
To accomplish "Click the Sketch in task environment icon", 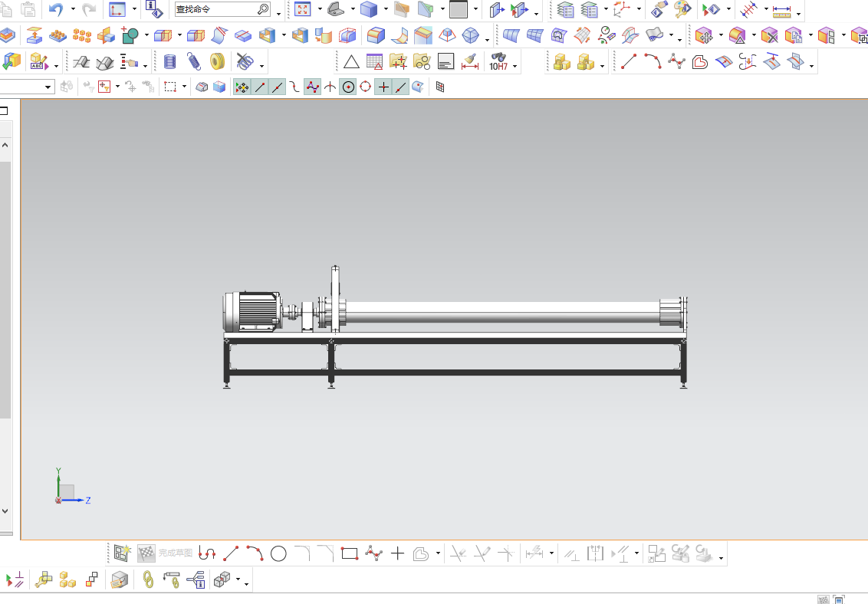I will [121, 553].
